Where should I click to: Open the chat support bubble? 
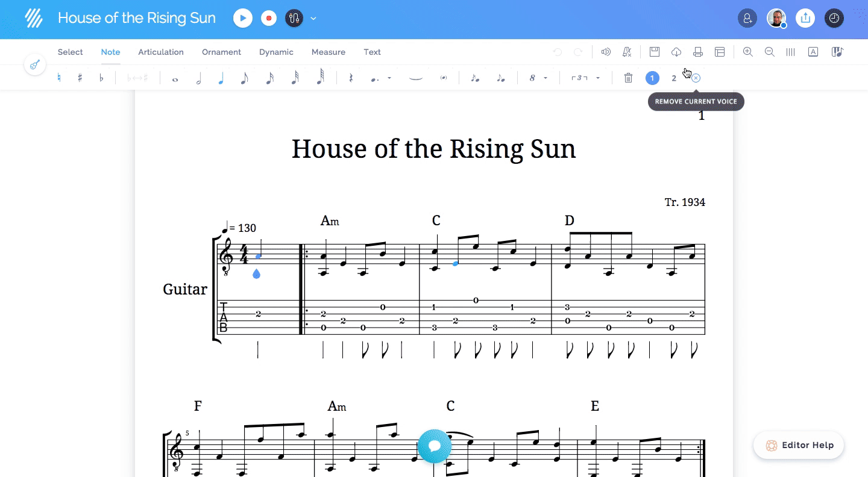click(x=435, y=446)
